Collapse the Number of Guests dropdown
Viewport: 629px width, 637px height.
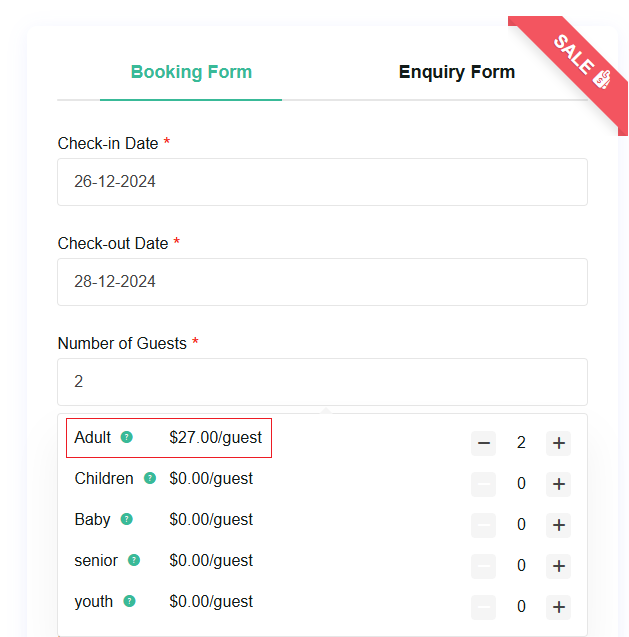322,382
